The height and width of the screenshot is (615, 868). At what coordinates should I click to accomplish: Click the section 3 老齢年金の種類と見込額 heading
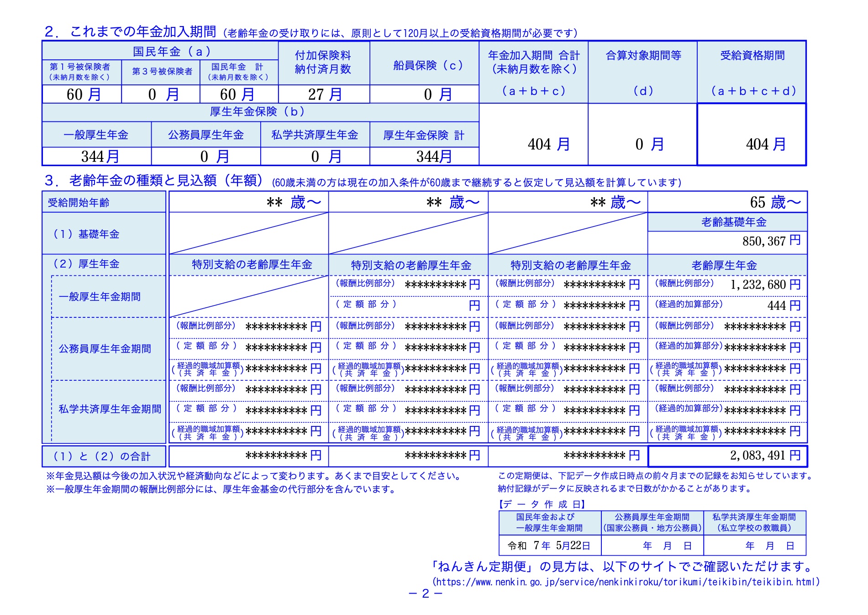click(153, 181)
